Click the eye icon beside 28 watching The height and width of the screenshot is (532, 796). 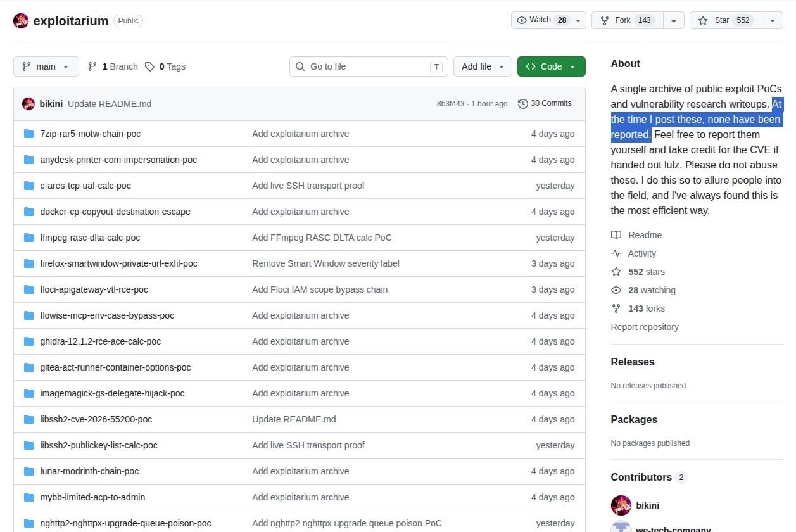click(x=616, y=290)
